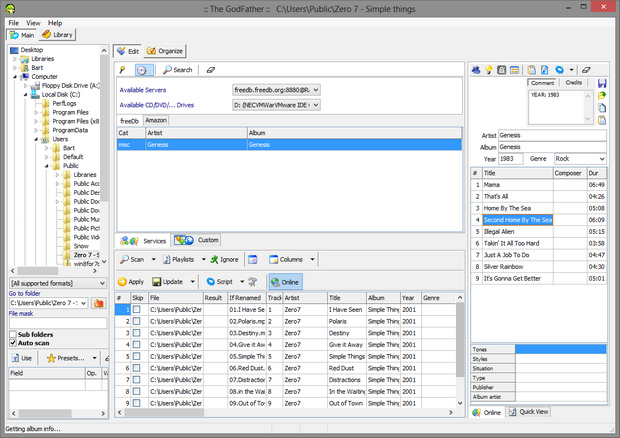The width and height of the screenshot is (620, 438).
Task: Open the Go to folder path dropdown
Action: 83,303
